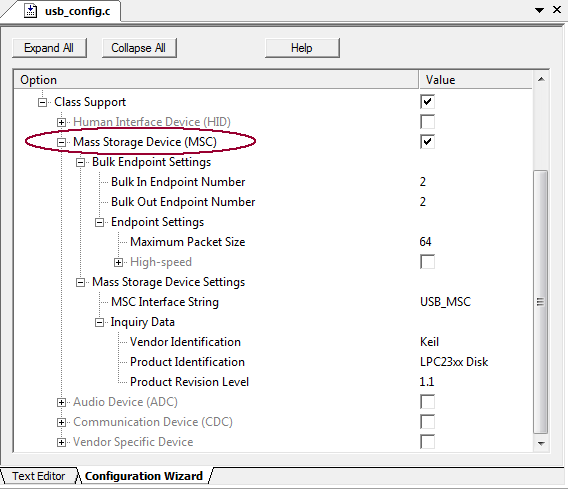Uncheck the Class Support checkbox
The width and height of the screenshot is (568, 489).
coord(427,102)
